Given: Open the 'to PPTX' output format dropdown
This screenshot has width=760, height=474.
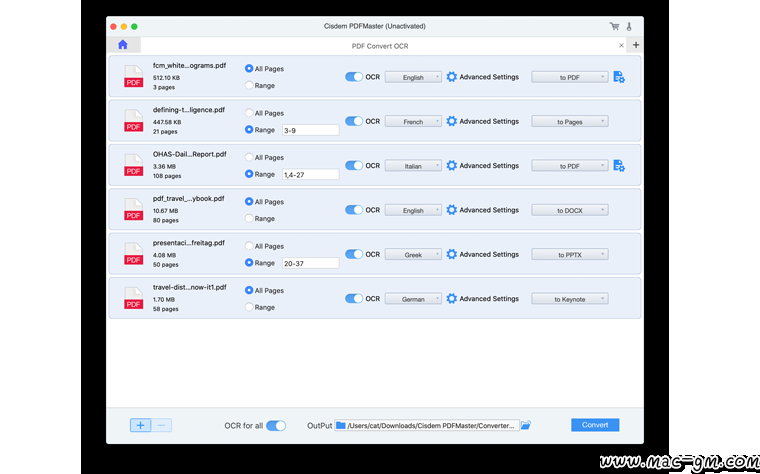Looking at the screenshot, I should coord(570,254).
